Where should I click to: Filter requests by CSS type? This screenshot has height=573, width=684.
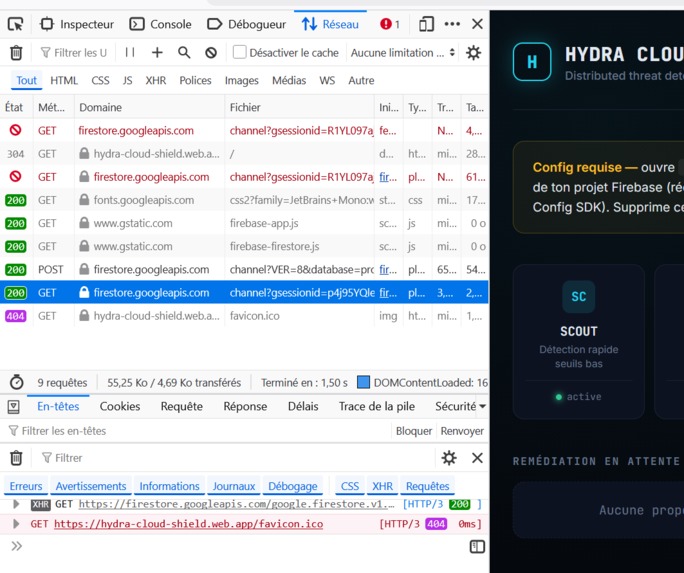(x=100, y=80)
